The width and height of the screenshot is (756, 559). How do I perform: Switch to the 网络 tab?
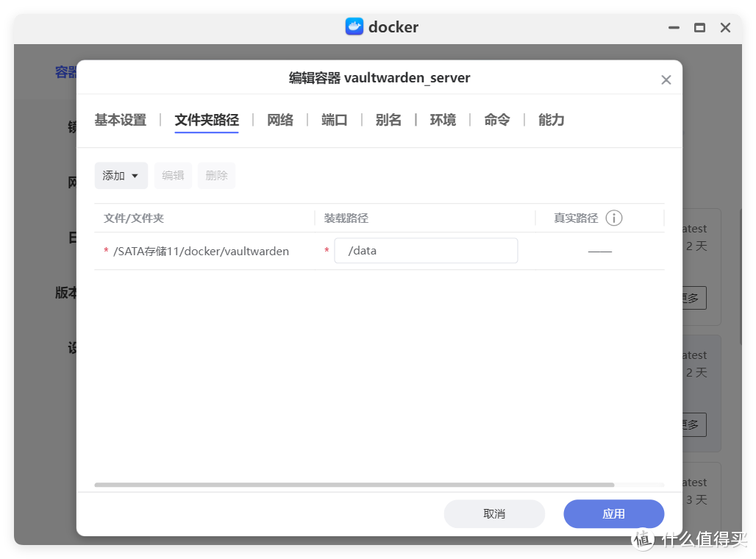click(280, 120)
